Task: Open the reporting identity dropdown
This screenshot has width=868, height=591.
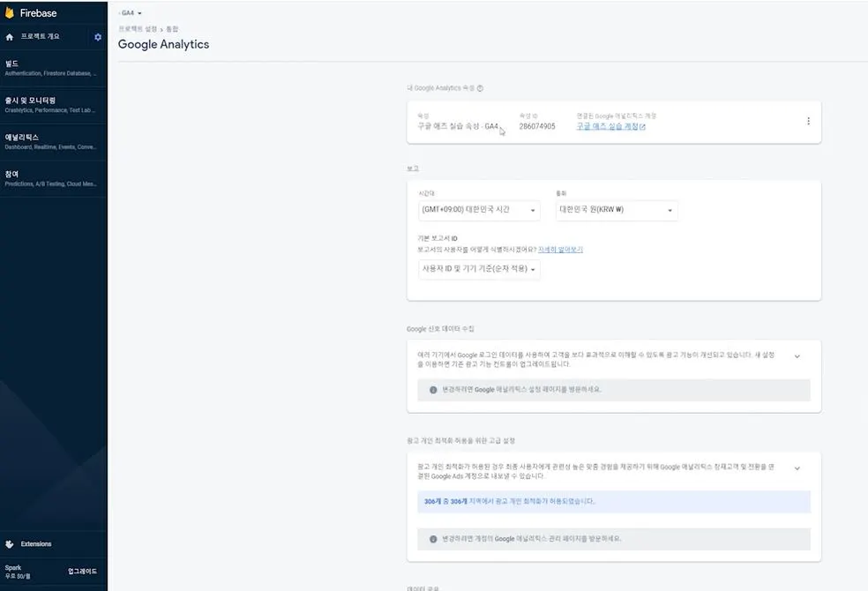Action: coord(479,270)
